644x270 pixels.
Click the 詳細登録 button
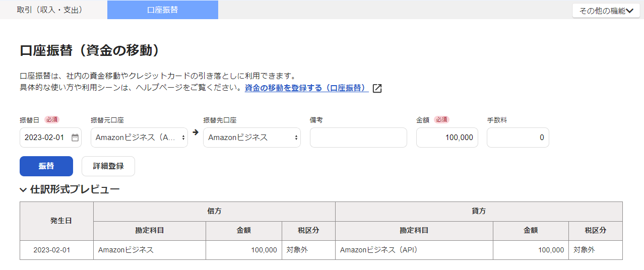[x=108, y=166]
